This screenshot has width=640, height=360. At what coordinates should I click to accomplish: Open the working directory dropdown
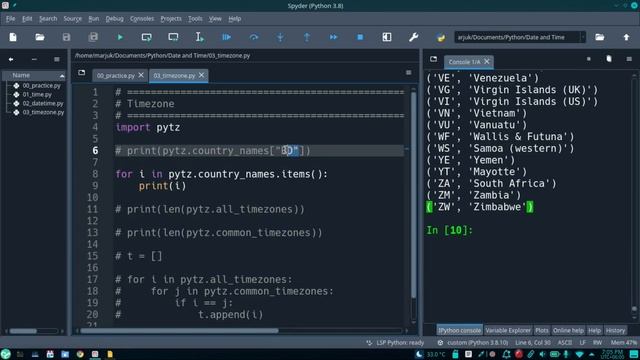click(582, 37)
